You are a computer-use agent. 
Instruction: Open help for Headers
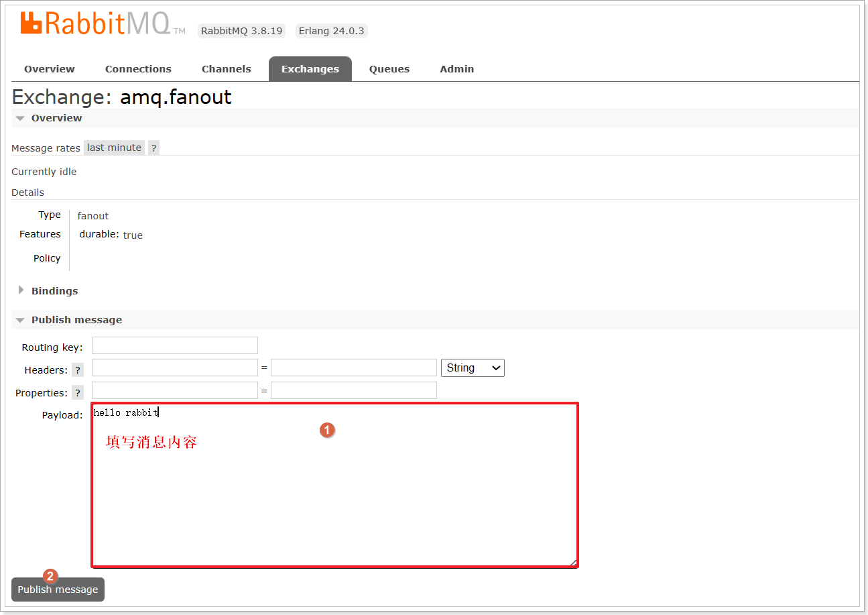78,370
